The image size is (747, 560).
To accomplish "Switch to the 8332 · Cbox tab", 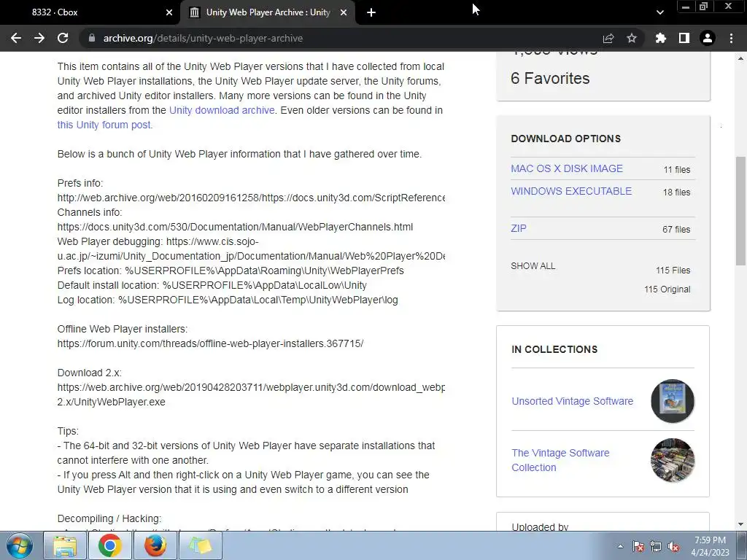I will coord(90,12).
